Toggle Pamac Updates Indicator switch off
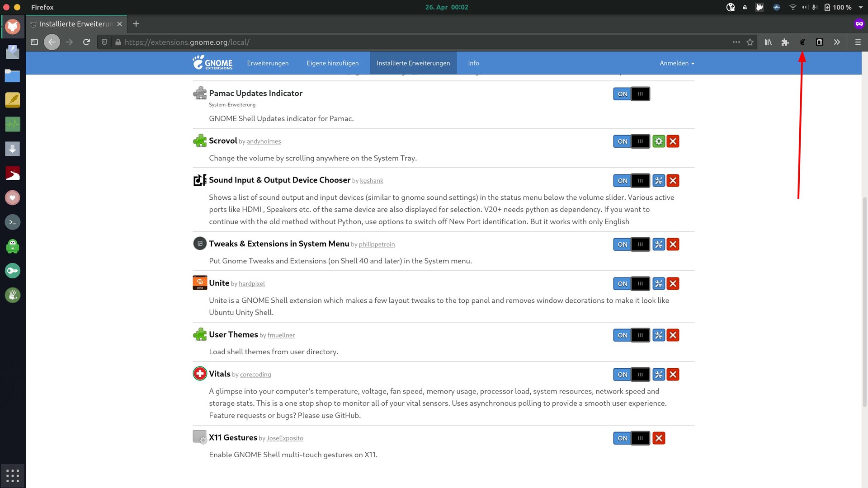This screenshot has width=868, height=488. click(631, 94)
